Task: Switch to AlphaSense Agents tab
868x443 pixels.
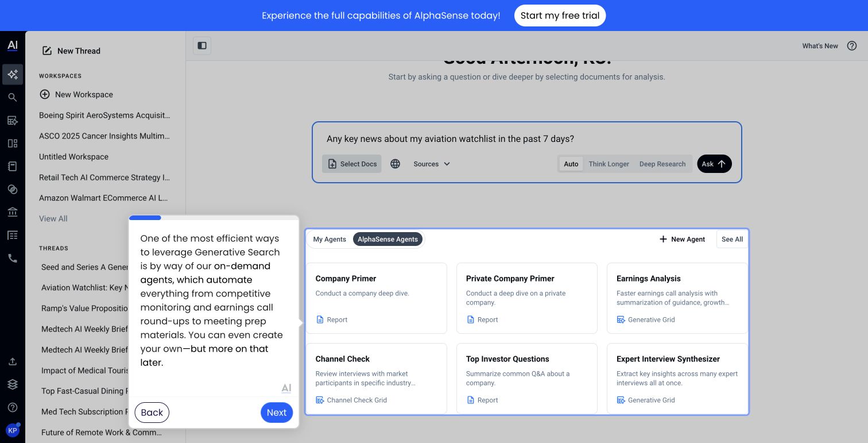Action: point(388,239)
